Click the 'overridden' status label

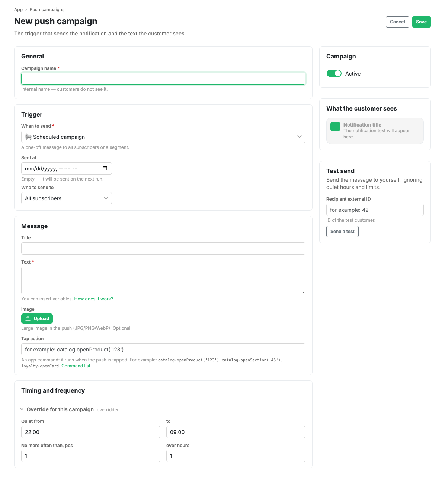click(108, 410)
